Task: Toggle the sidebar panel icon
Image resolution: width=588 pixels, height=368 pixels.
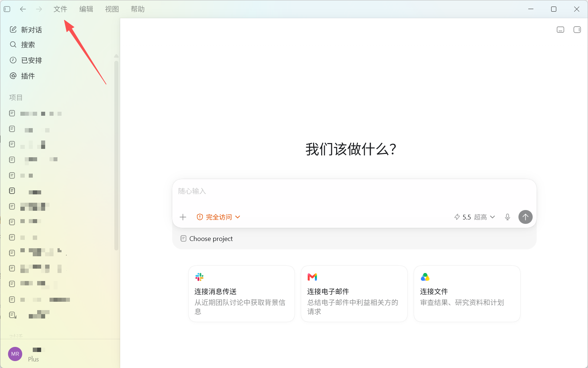Action: pos(7,9)
